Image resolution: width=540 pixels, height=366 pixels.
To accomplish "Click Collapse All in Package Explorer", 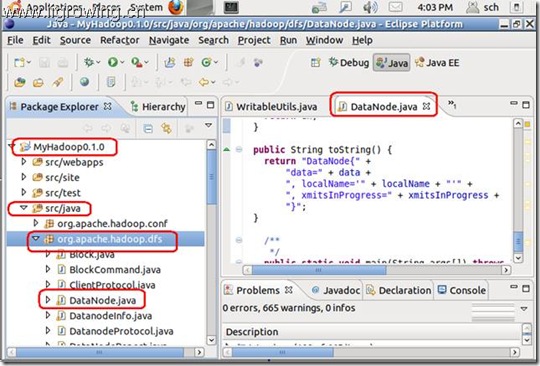I will 148,128.
